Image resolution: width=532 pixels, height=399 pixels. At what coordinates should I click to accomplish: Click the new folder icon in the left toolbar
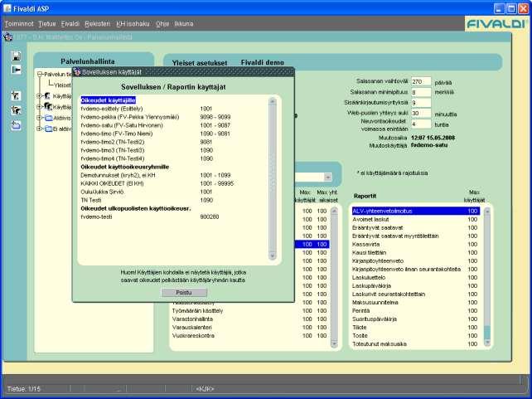coord(16,125)
